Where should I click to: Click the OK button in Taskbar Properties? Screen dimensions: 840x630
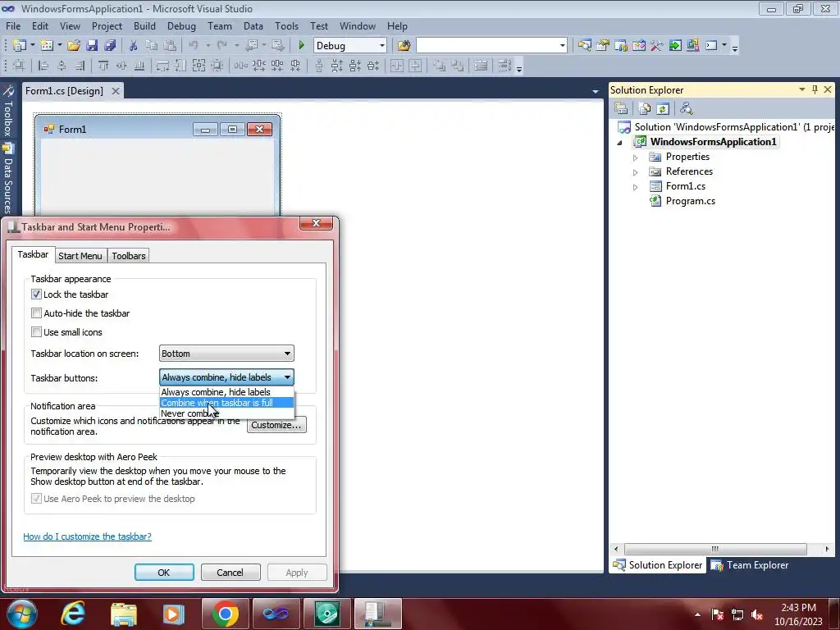164,572
